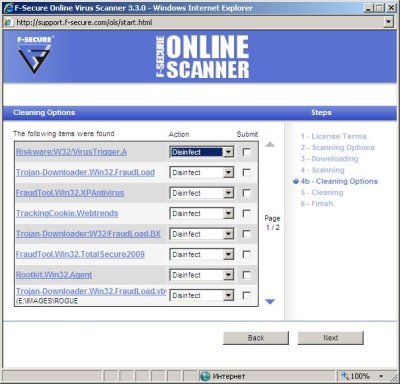Click the page icon beside the URL
The image size is (400, 384).
pos(7,23)
